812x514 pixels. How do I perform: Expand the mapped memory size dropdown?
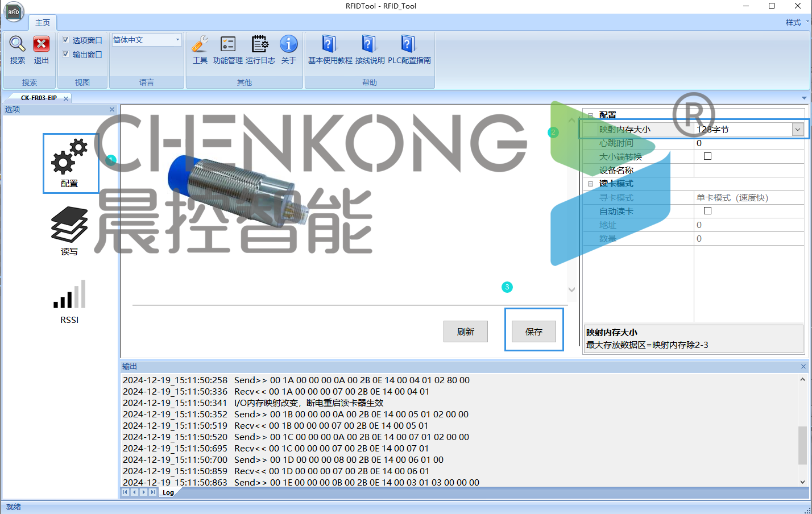click(x=797, y=130)
